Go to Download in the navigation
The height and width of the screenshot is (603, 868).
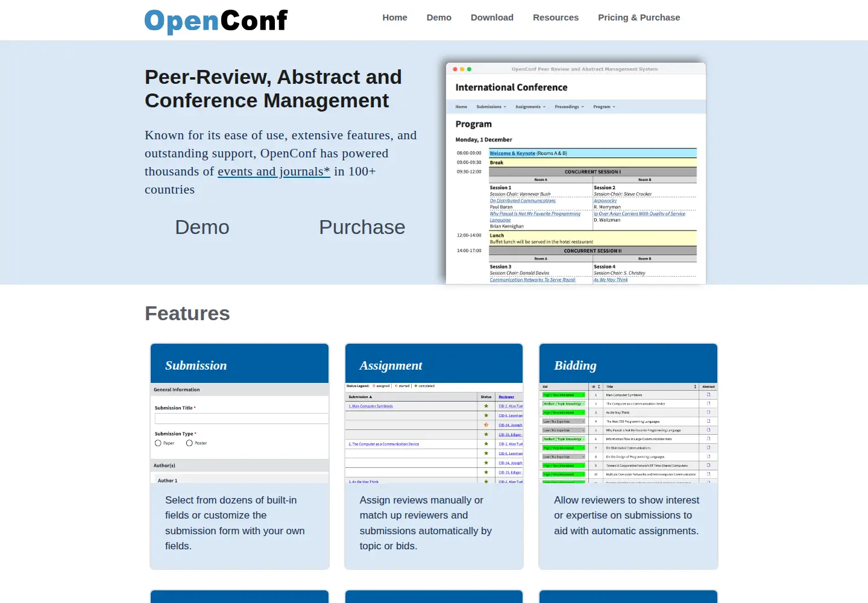[x=492, y=17]
